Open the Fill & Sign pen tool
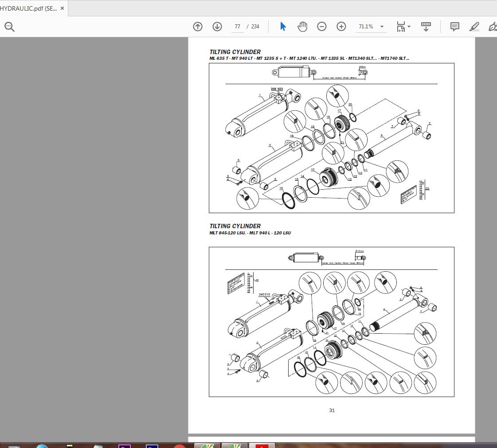497x448 pixels. tap(493, 27)
